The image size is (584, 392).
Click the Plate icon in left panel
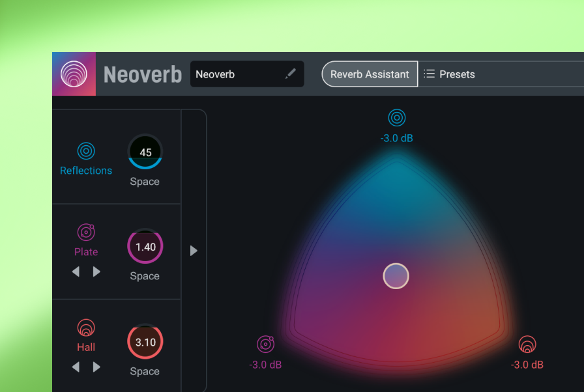[x=86, y=232]
